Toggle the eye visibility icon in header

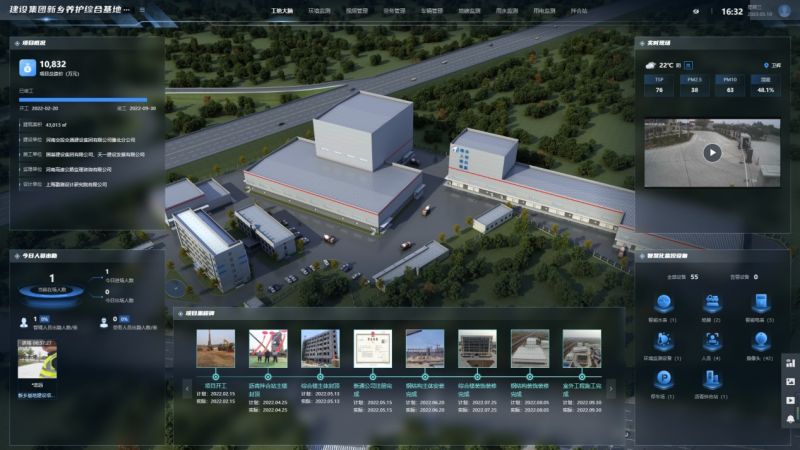[x=697, y=11]
